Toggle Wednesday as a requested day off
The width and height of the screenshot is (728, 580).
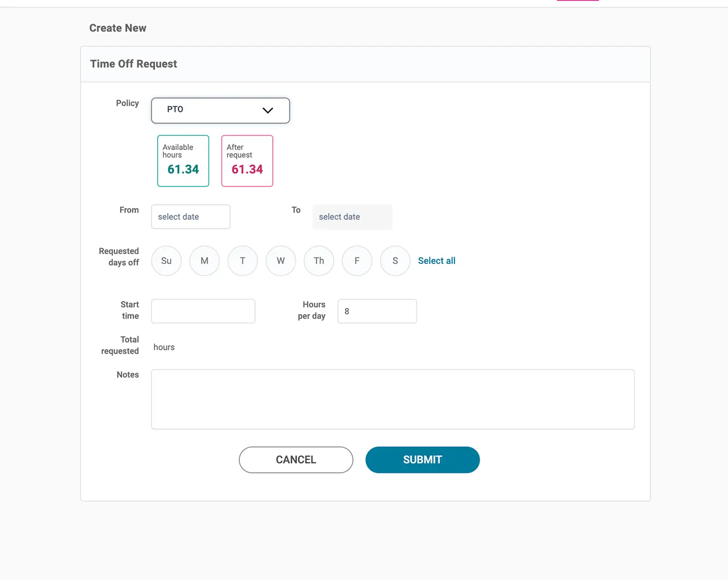[x=280, y=261]
